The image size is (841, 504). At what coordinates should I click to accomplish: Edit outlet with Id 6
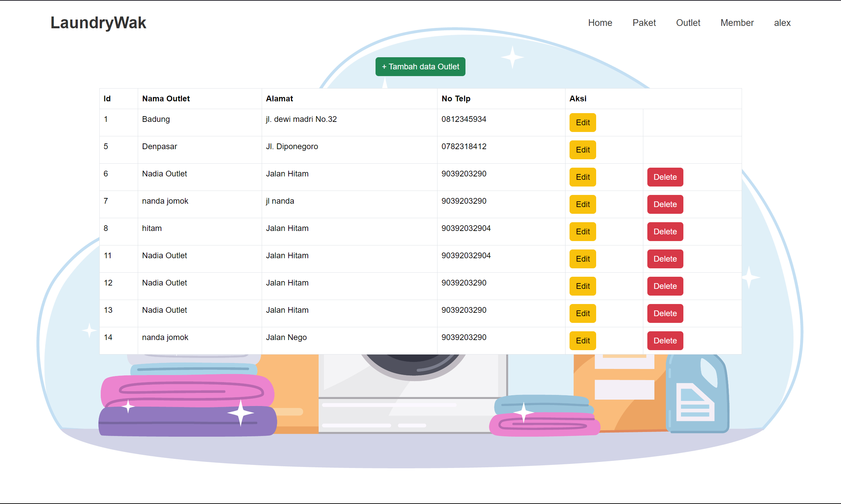tap(582, 177)
